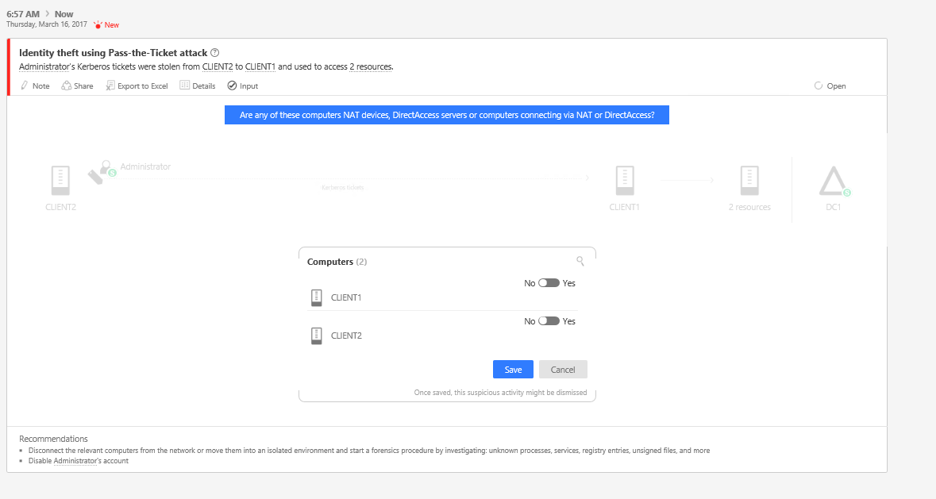Follow the CLIENT2 link in alert description
This screenshot has height=499, width=936.
pos(217,67)
